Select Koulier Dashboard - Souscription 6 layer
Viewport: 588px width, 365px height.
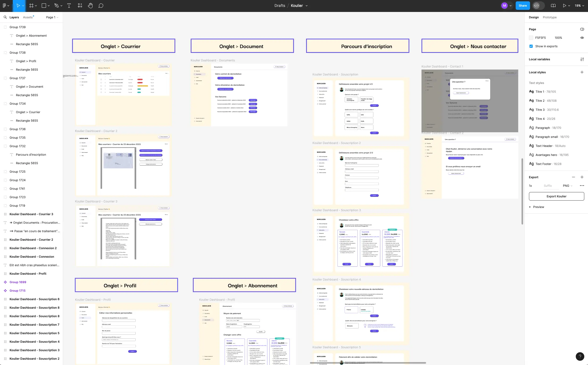[x=34, y=299]
